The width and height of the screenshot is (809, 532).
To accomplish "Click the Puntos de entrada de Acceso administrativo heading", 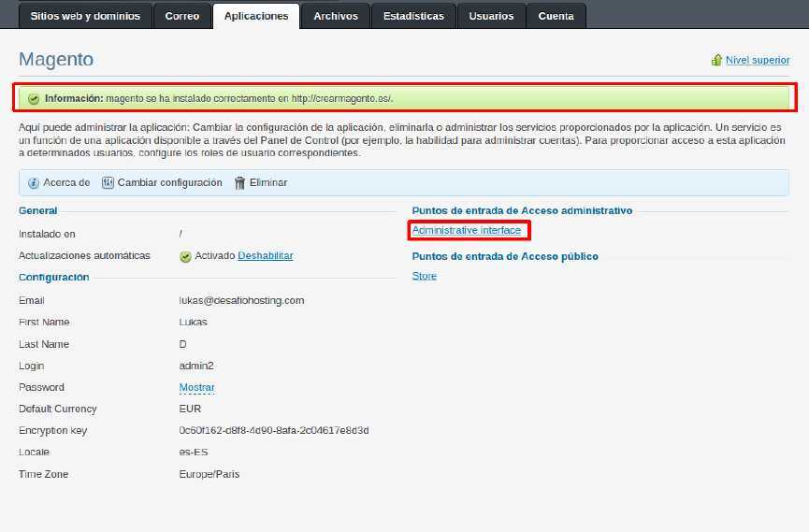I will click(x=522, y=210).
